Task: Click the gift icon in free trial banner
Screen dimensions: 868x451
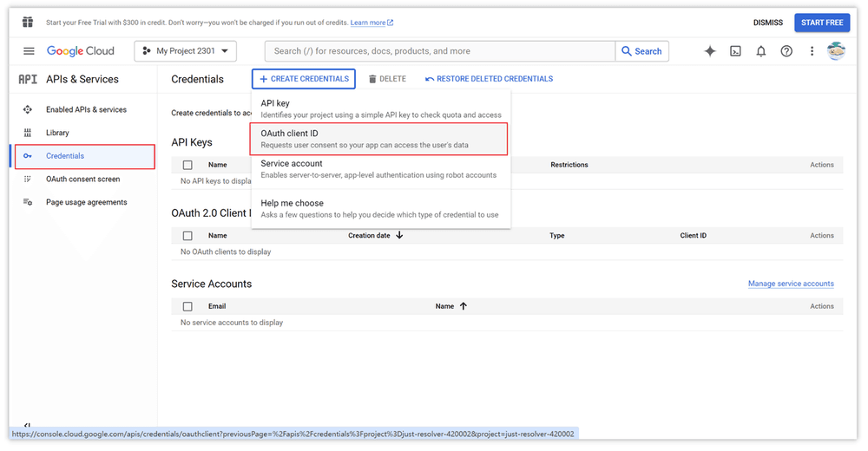Action: coord(27,23)
